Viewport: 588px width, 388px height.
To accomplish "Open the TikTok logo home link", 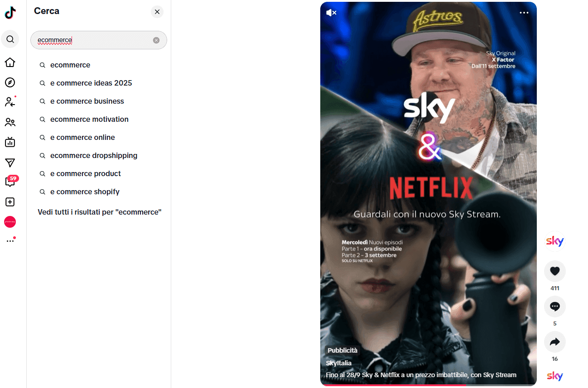I will [x=10, y=13].
